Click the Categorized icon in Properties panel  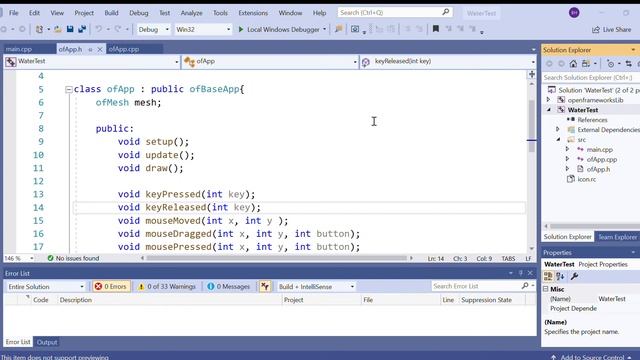(548, 276)
